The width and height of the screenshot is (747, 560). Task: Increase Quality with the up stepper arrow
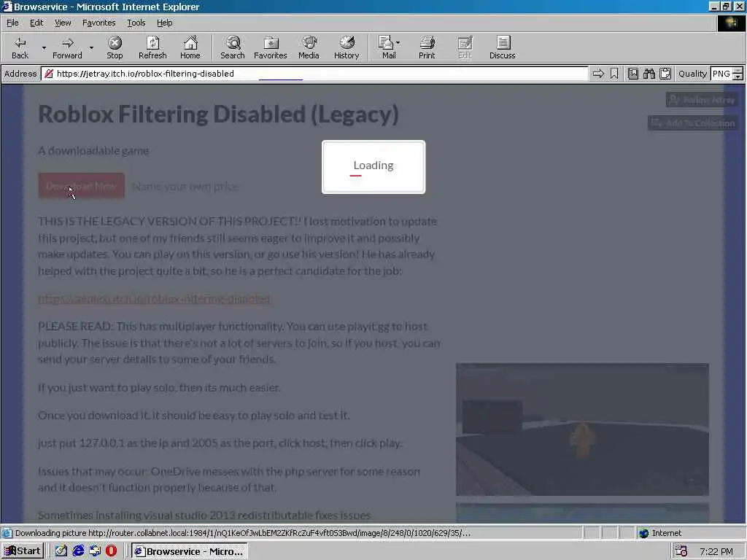(x=738, y=70)
